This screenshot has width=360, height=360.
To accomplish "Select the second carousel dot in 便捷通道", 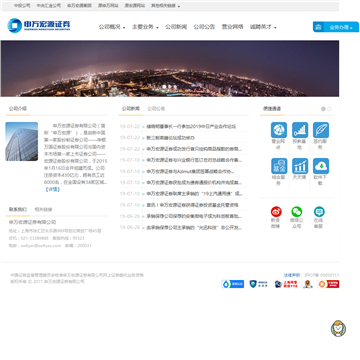I will pyautogui.click(x=329, y=109).
